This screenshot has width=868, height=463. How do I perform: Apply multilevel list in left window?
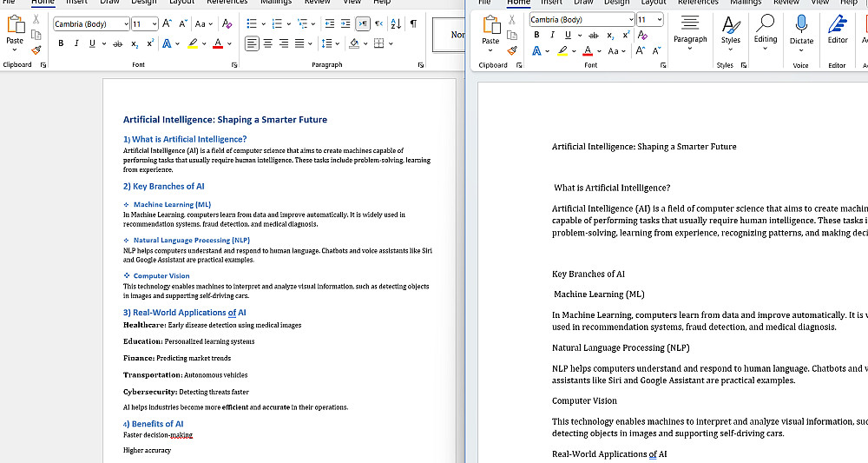coord(302,23)
